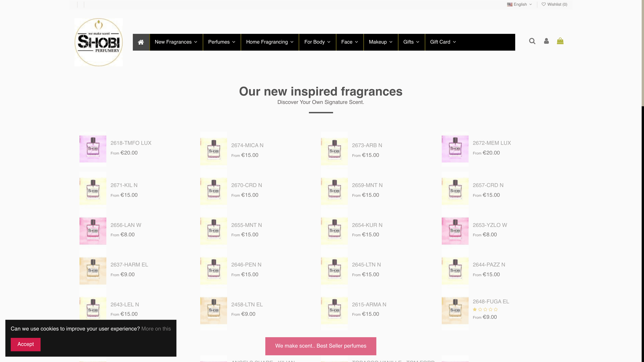Click the 'More on this' cookie link

156,328
